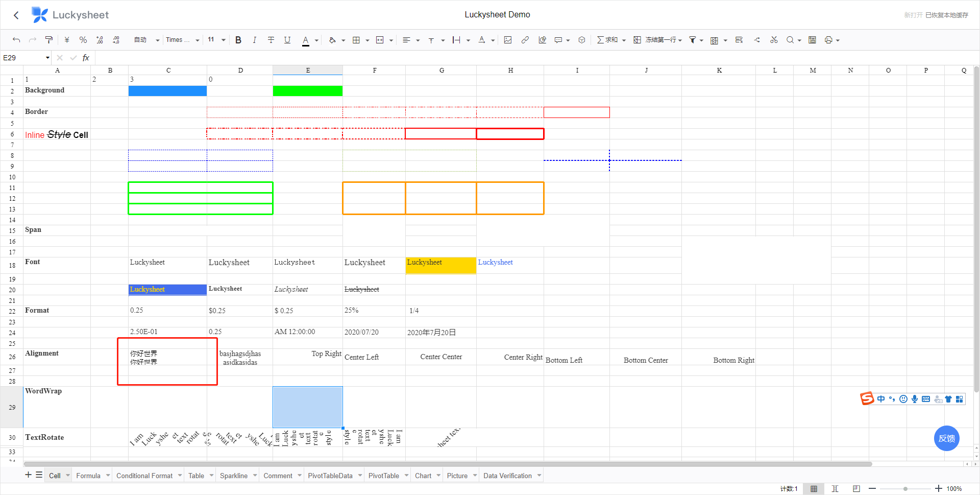Click zoom in plus button
Image resolution: width=980 pixels, height=495 pixels.
pyautogui.click(x=938, y=489)
